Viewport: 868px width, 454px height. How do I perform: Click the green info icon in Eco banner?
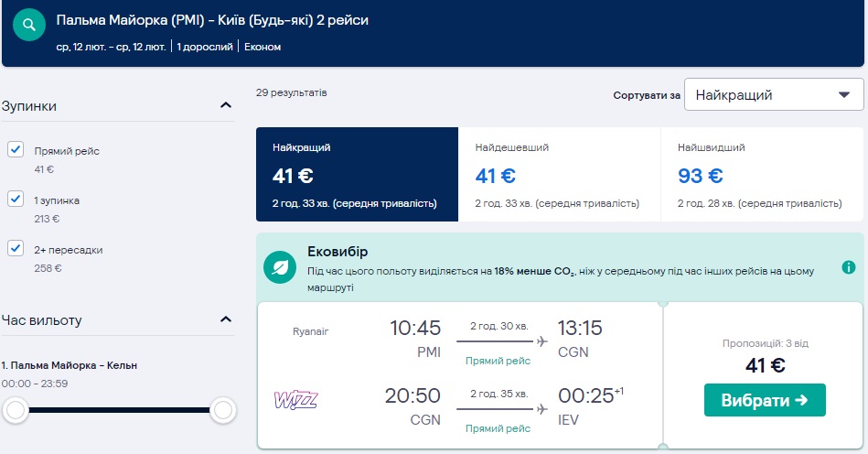[x=848, y=267]
